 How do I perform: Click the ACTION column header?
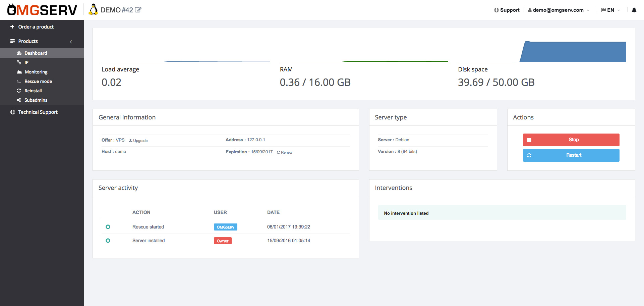pyautogui.click(x=141, y=212)
